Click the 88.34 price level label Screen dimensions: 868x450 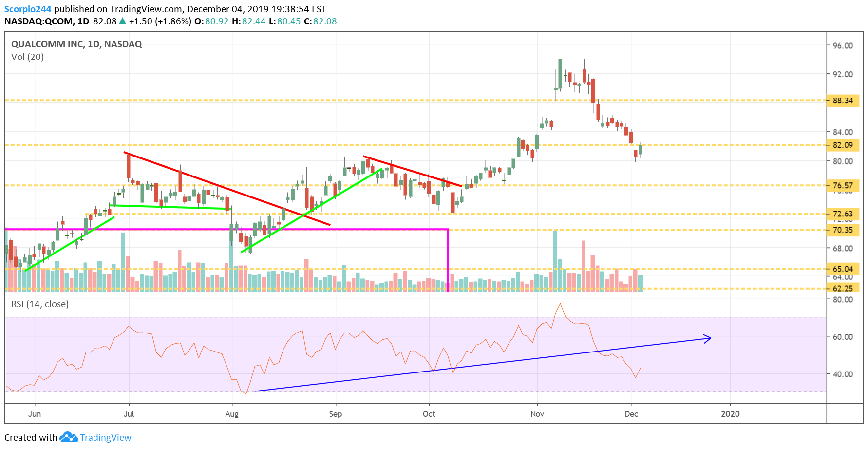tap(843, 101)
